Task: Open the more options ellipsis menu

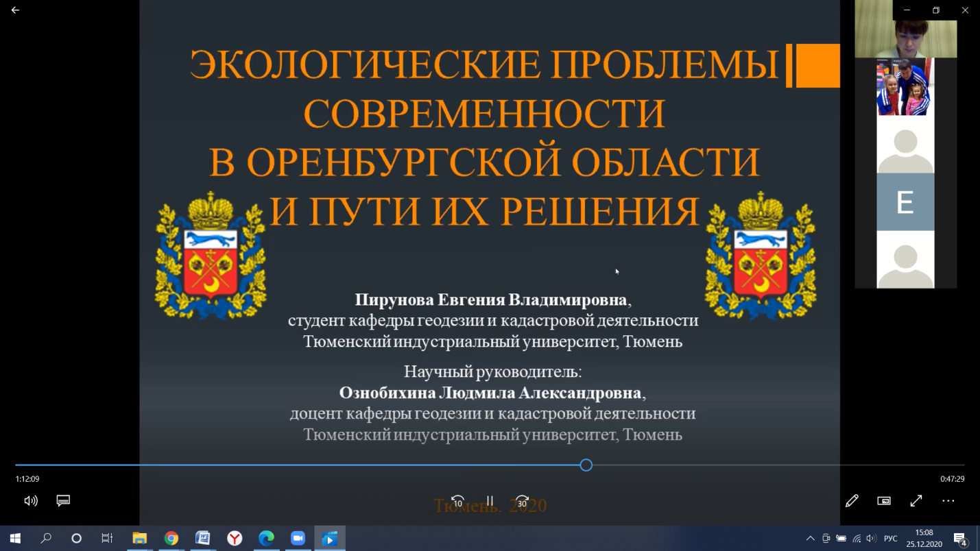Action: click(948, 501)
